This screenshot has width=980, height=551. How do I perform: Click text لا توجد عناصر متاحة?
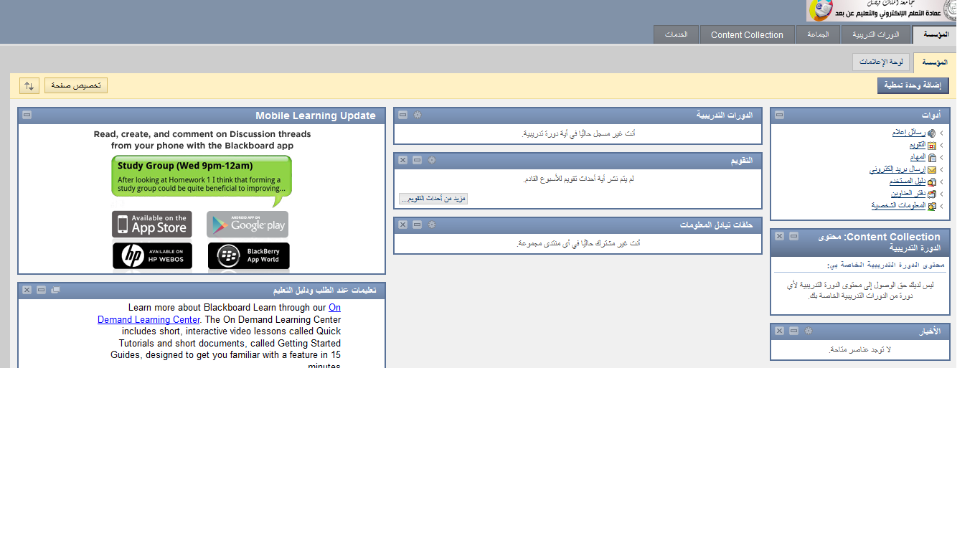[859, 350]
